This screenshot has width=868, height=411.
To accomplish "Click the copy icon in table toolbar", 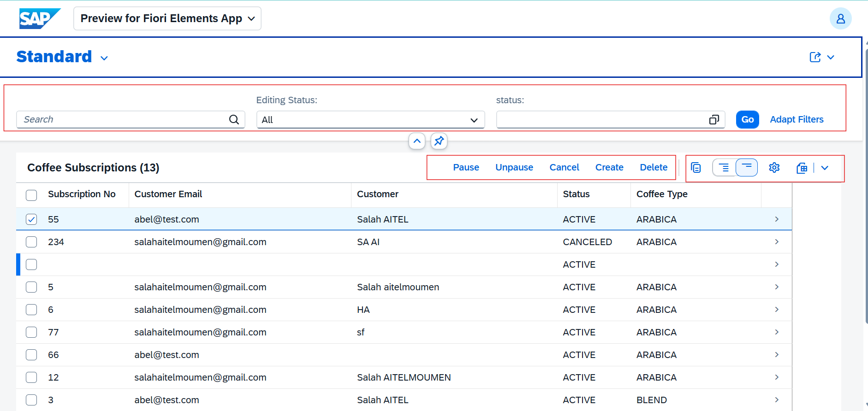I will click(696, 168).
